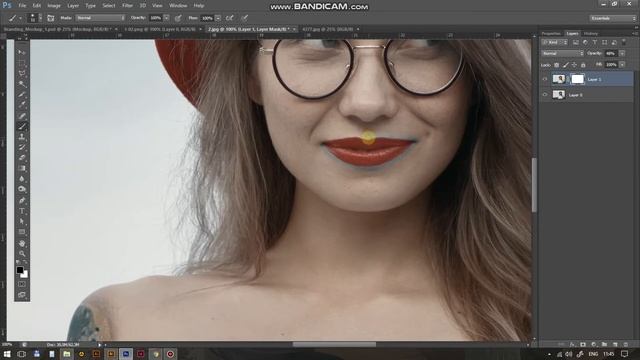Open the Essentials workspace dropdown
This screenshot has width=640, height=360.
(x=613, y=18)
